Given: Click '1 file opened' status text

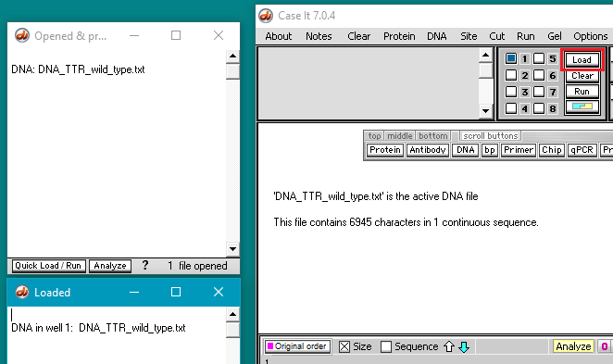Looking at the screenshot, I should [197, 266].
